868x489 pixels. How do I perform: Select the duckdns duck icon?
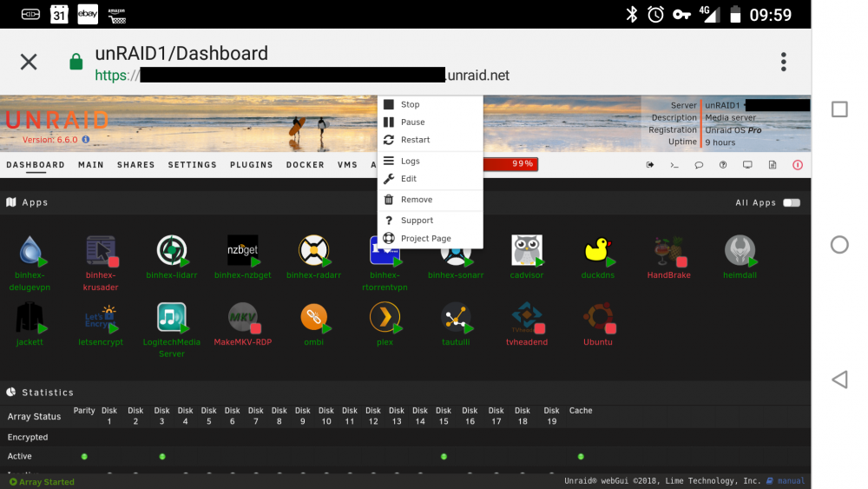point(598,250)
